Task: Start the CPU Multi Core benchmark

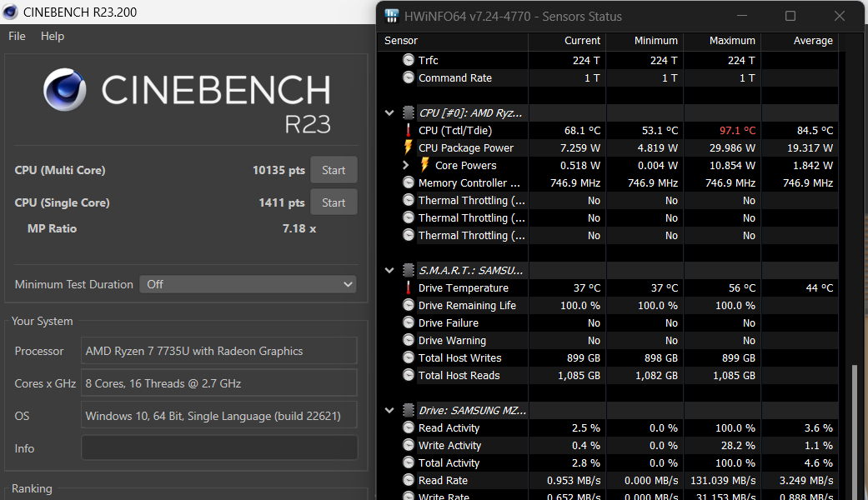Action: pos(334,170)
